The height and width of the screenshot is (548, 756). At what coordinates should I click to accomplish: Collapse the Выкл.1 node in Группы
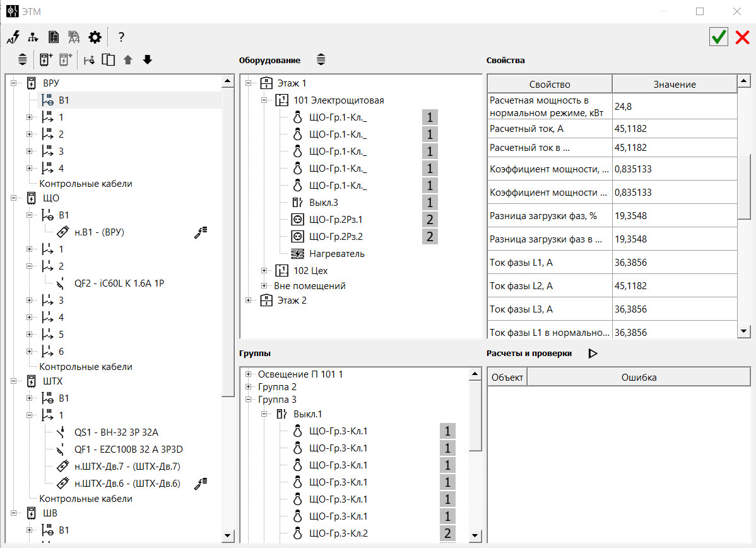pyautogui.click(x=264, y=414)
